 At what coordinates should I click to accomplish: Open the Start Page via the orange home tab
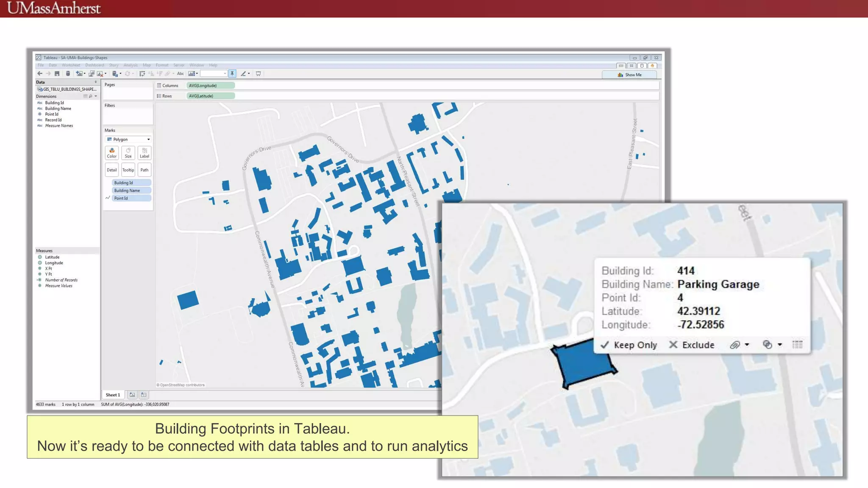coord(653,66)
